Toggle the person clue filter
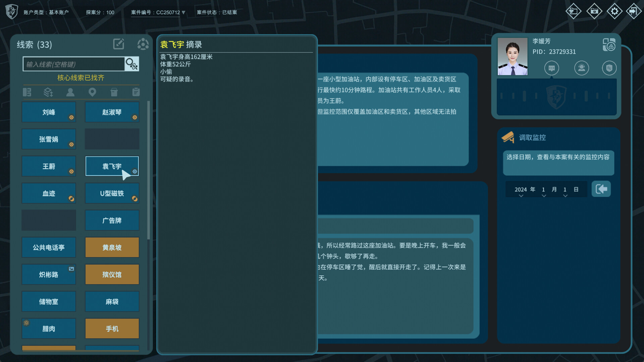Image resolution: width=644 pixels, height=362 pixels. (x=70, y=92)
